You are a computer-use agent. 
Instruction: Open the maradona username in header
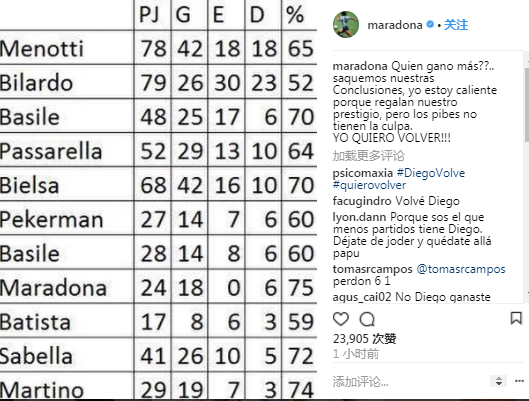[x=395, y=25]
